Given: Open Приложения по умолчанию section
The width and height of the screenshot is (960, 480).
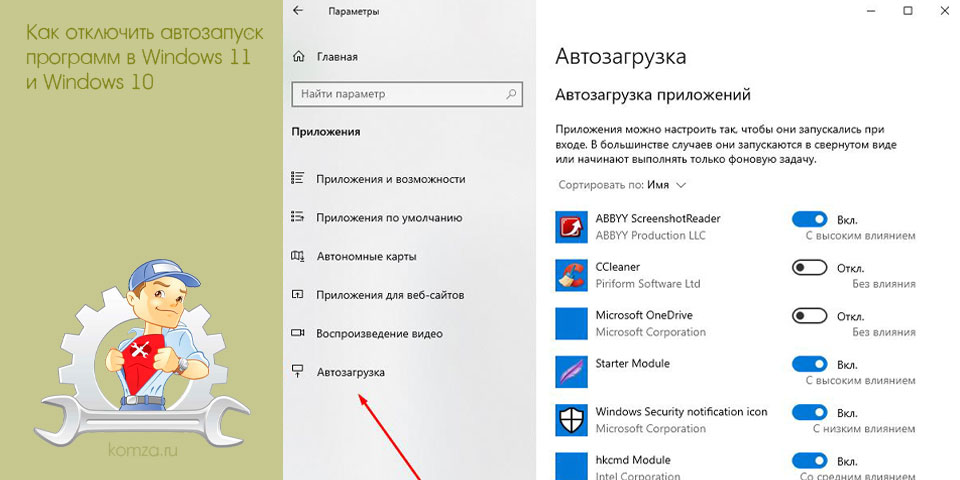Looking at the screenshot, I should point(389,217).
